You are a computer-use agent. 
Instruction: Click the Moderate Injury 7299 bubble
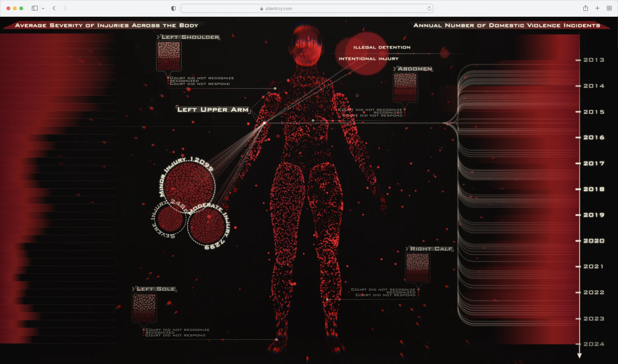(207, 225)
